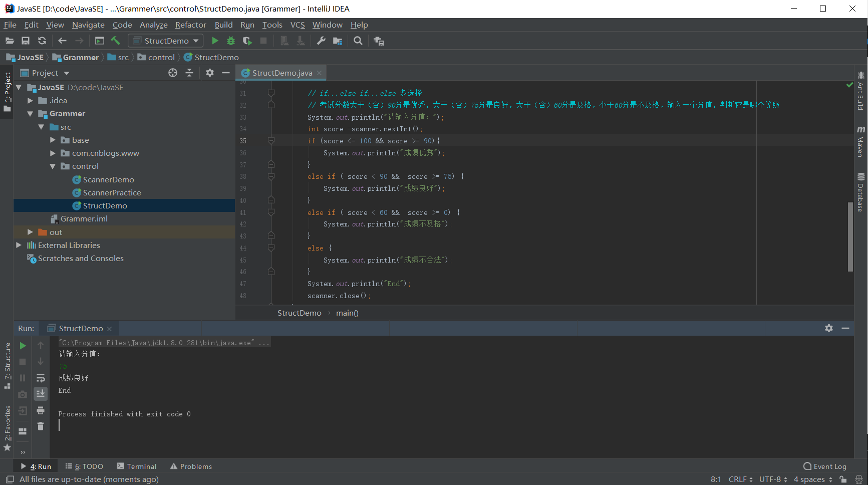Viewport: 868px width, 485px height.
Task: Clear console output with trash icon
Action: [41, 426]
